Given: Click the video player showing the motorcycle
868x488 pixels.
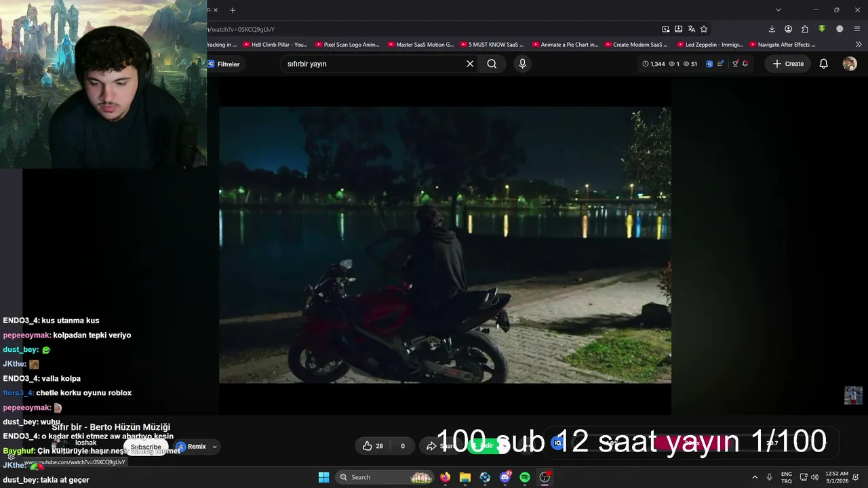Looking at the screenshot, I should pyautogui.click(x=445, y=245).
